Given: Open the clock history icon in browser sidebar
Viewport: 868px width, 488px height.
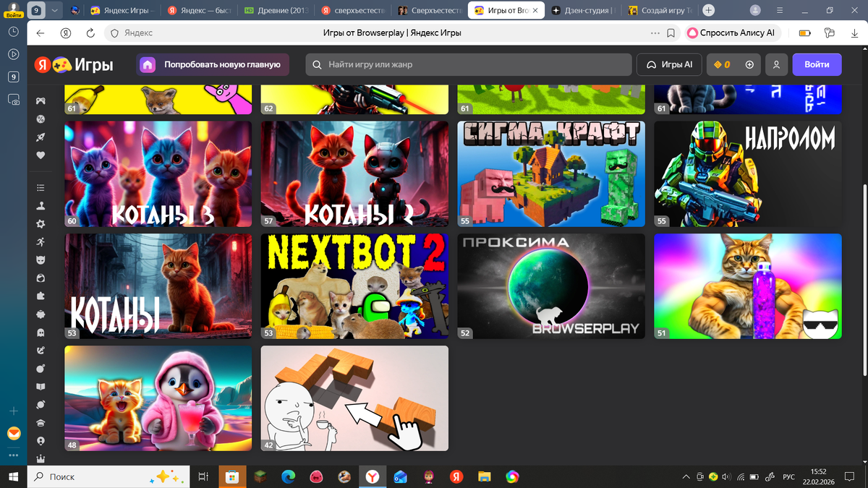Looking at the screenshot, I should pos(13,32).
